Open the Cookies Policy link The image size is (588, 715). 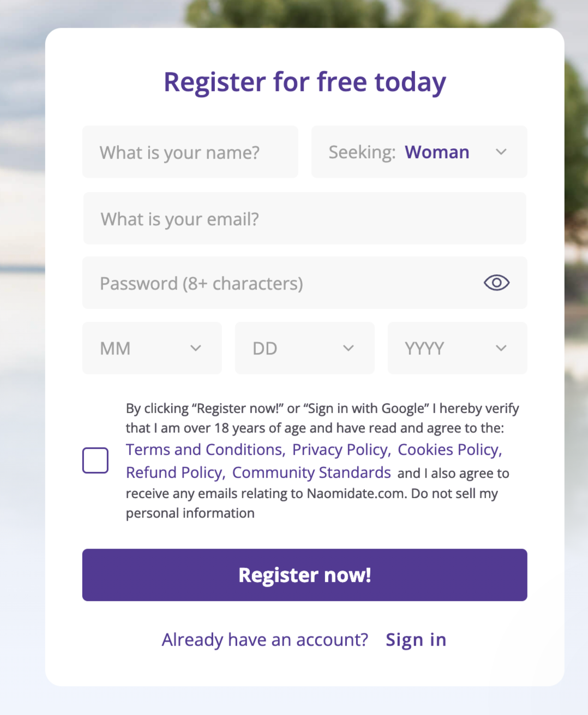point(448,449)
